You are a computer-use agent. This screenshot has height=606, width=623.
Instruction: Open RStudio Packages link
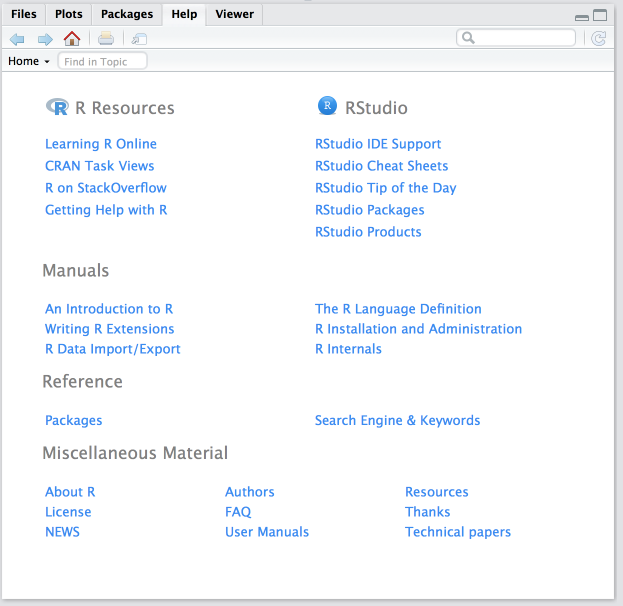coord(370,210)
